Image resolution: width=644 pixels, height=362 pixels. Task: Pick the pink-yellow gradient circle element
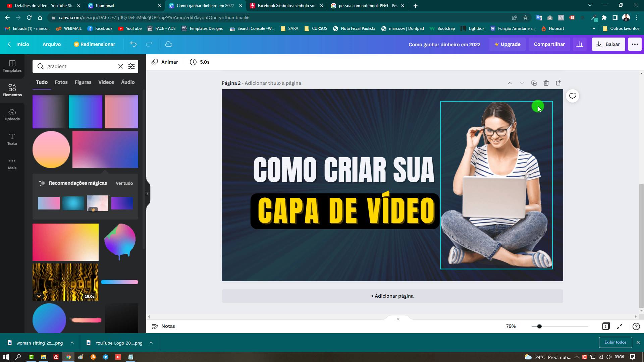pyautogui.click(x=51, y=149)
